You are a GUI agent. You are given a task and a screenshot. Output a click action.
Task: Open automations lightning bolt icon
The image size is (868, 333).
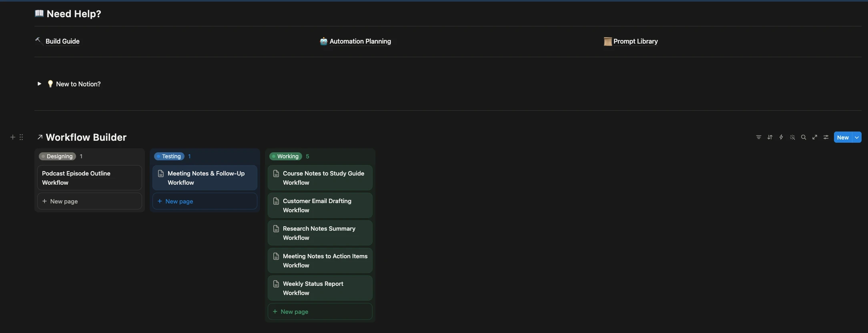781,137
